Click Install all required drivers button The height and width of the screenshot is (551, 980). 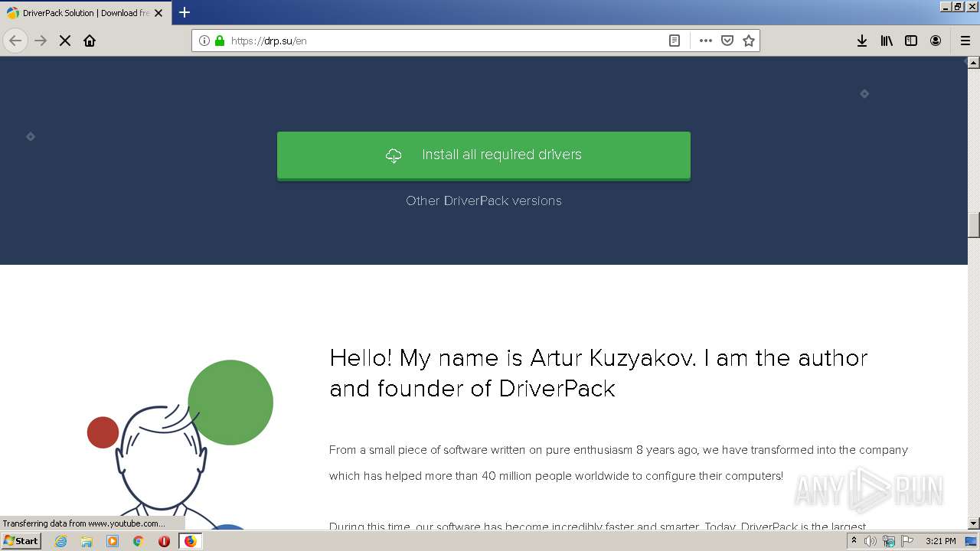[x=484, y=155]
